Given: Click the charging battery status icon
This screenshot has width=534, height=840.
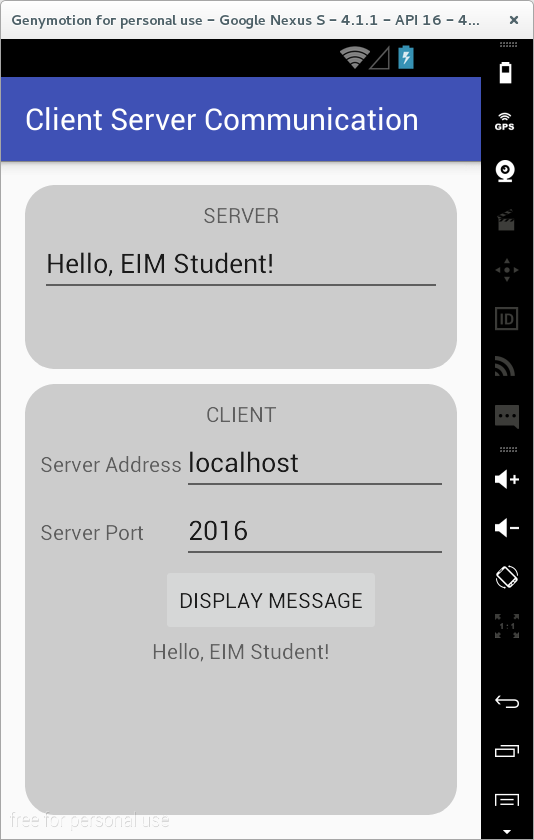Looking at the screenshot, I should point(405,57).
